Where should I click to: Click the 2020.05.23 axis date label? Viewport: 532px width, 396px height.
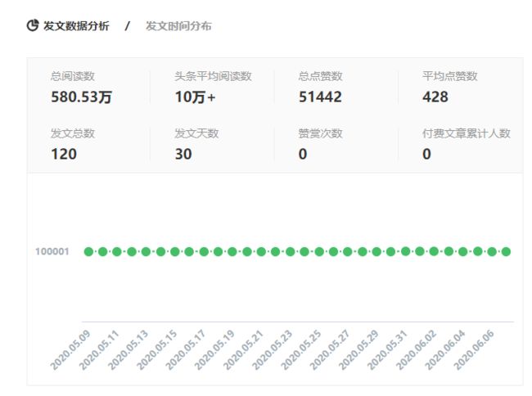272,350
